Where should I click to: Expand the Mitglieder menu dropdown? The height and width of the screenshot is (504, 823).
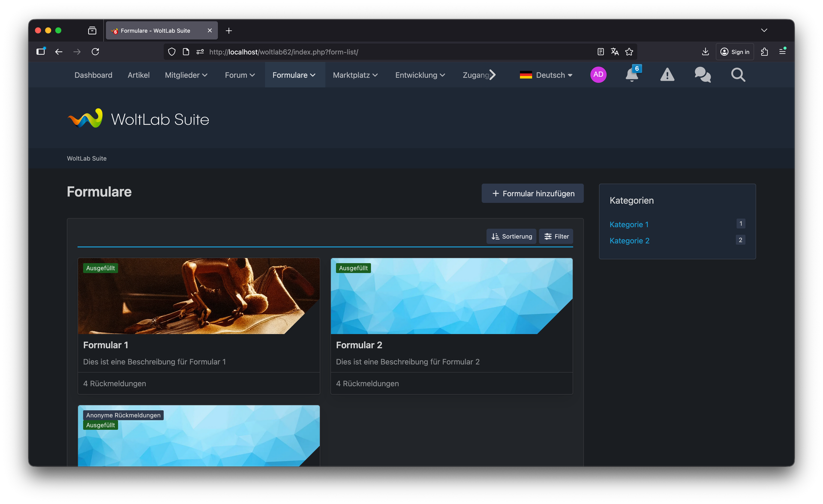coord(186,75)
